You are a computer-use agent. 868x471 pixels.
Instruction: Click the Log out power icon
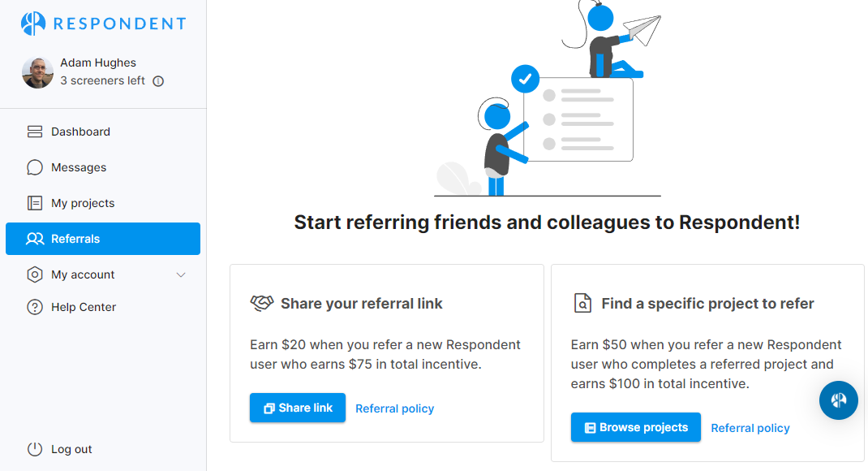[35, 449]
